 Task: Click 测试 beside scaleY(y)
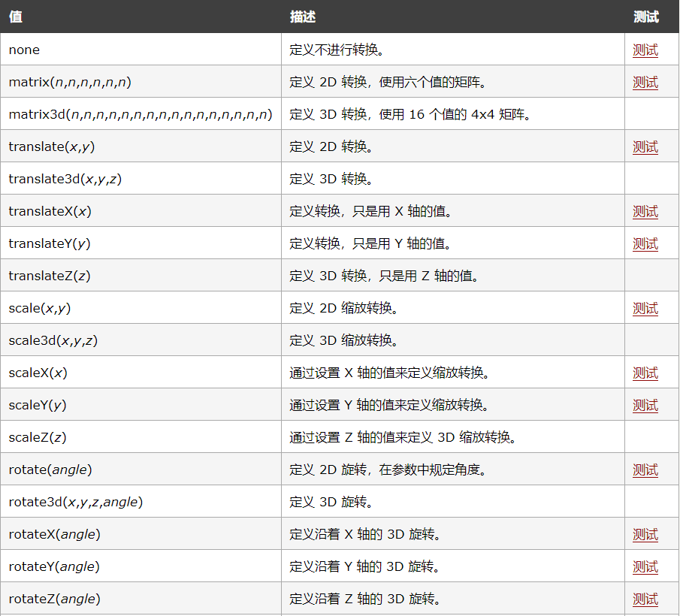[x=645, y=405]
